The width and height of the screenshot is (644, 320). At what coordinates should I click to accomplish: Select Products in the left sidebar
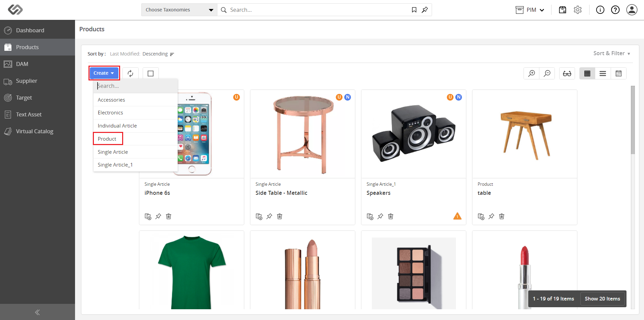37,47
